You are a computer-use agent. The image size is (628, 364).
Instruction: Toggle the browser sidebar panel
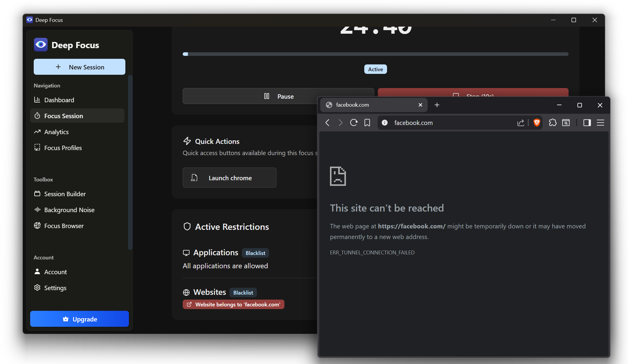[x=587, y=123]
